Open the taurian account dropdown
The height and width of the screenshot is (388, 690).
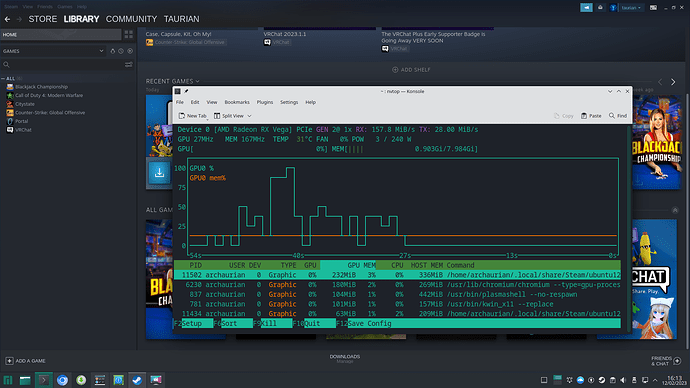631,7
